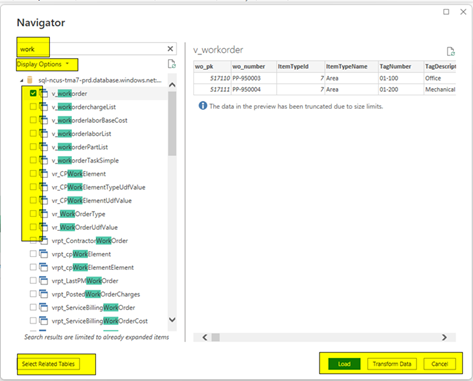The width and height of the screenshot is (473, 381).
Task: Click the cell 01-200
Action: coord(401,89)
